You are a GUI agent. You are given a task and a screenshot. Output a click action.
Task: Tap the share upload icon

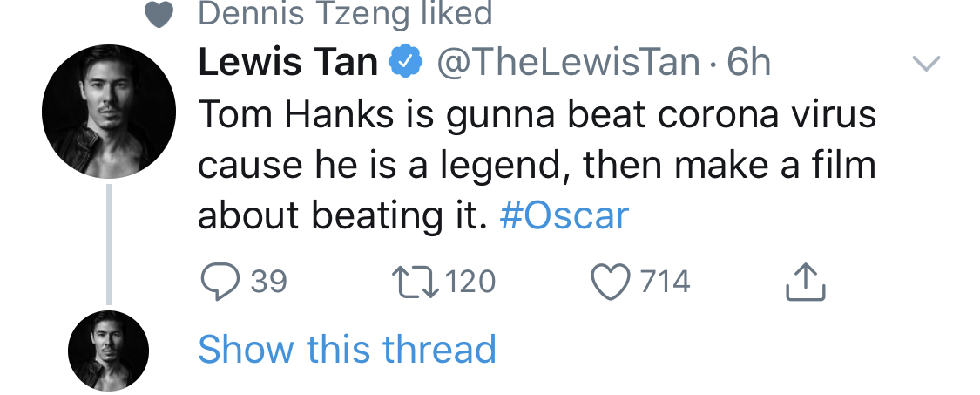pyautogui.click(x=804, y=283)
